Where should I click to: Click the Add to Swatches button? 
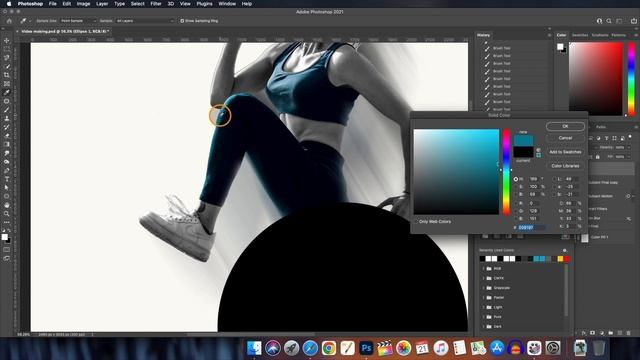click(x=565, y=152)
